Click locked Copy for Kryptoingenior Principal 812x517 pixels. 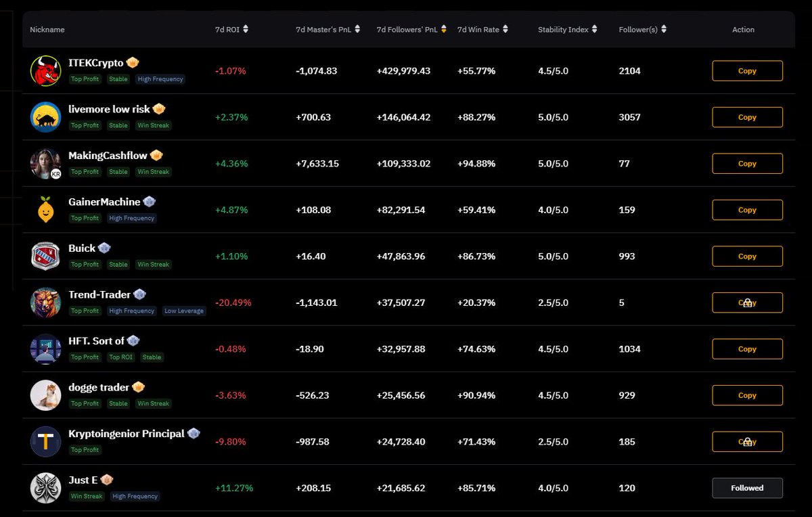click(x=747, y=441)
